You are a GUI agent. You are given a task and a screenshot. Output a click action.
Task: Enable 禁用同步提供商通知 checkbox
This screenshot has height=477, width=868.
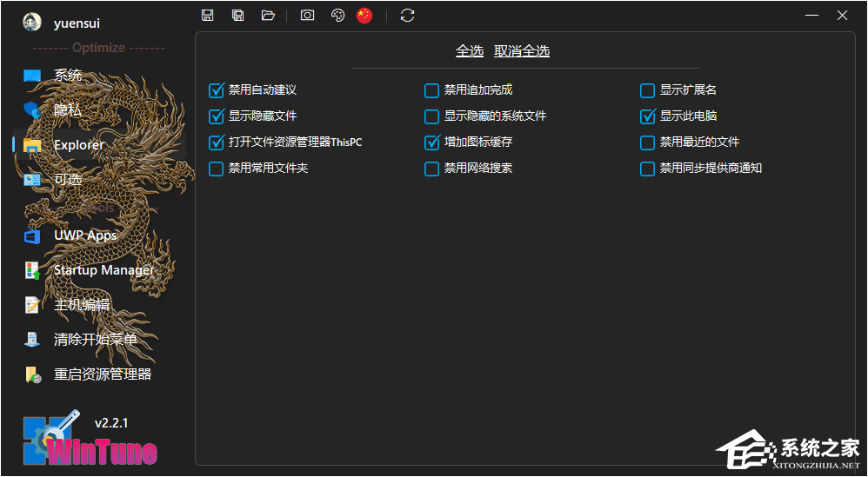pyautogui.click(x=647, y=169)
